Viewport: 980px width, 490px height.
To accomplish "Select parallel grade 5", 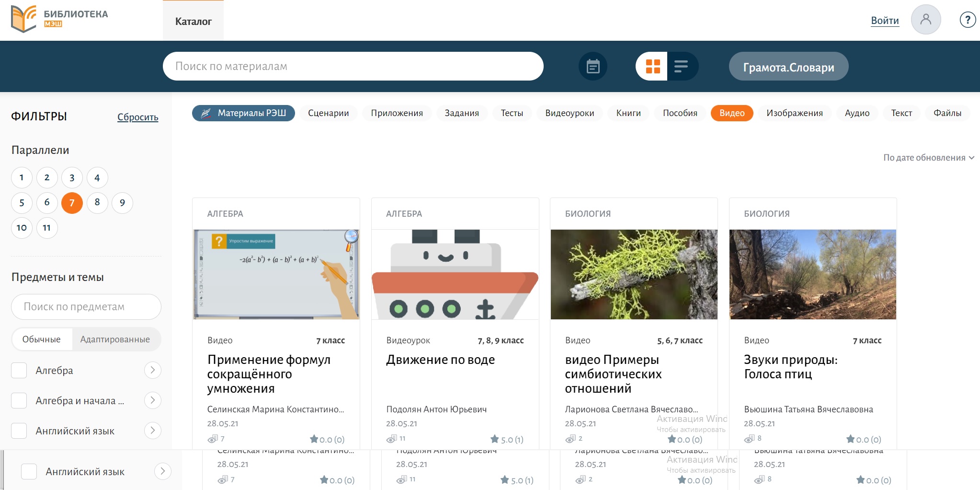I will tap(22, 203).
